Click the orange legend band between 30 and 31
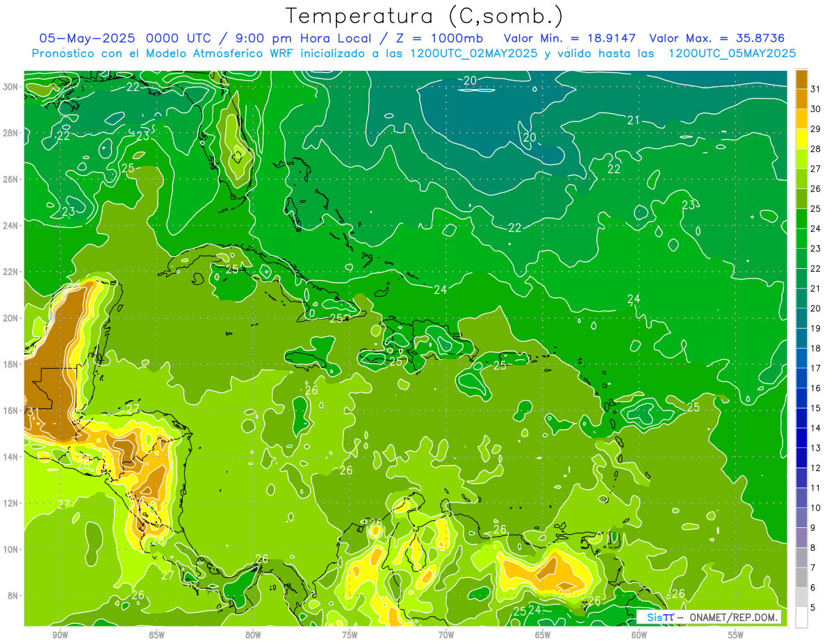Screen dimensions: 834x644 click(x=801, y=99)
